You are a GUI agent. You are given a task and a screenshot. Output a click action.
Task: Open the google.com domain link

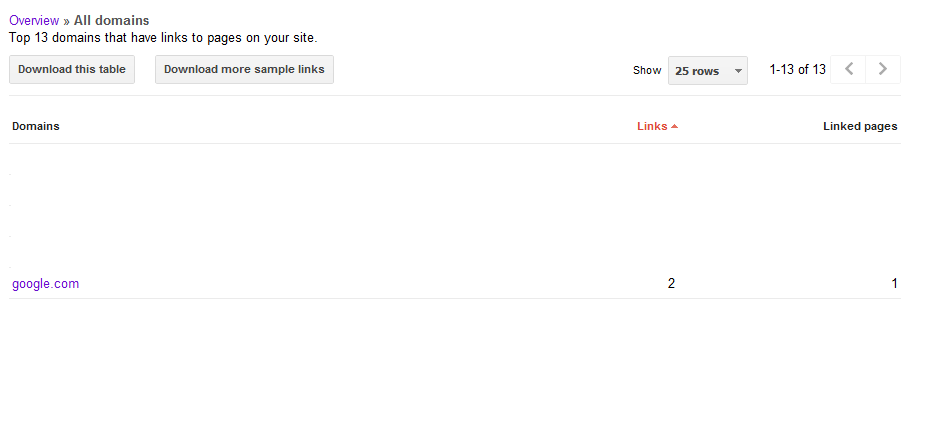tap(45, 284)
